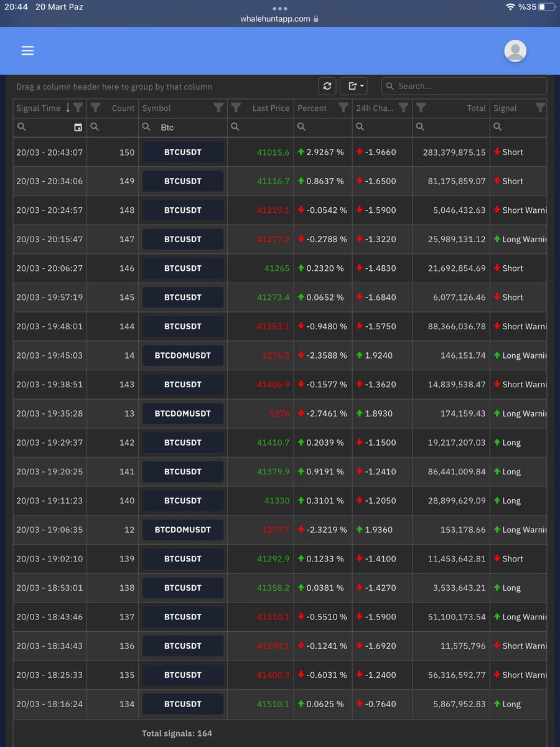Tap the battery indicator in status bar
Image resolution: width=560 pixels, height=747 pixels.
point(546,7)
